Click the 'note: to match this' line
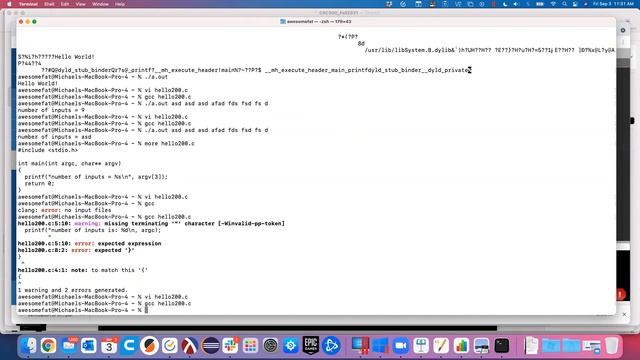Image resolution: width=640 pixels, height=360 pixels. [x=82, y=270]
